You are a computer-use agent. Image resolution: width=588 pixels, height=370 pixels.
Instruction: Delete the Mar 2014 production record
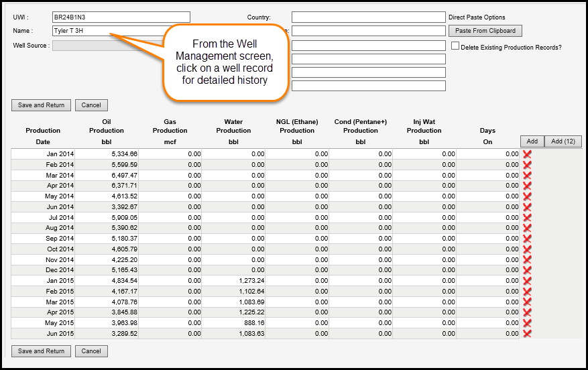(527, 175)
